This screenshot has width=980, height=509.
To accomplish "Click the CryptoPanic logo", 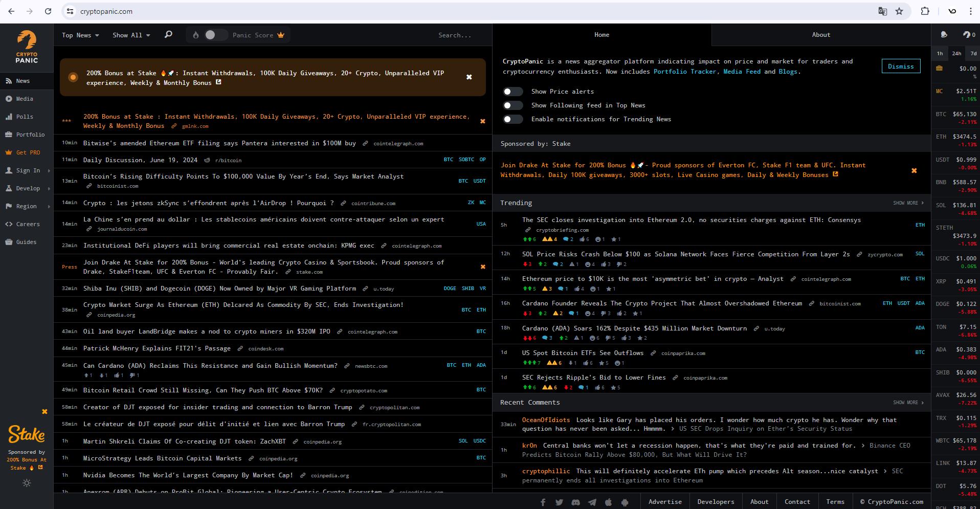I will (x=27, y=47).
